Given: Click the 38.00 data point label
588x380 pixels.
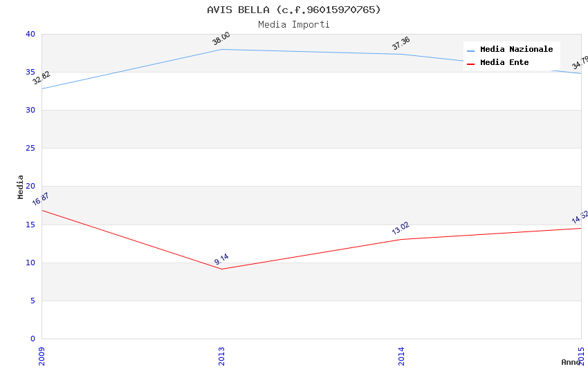Looking at the screenshot, I should pos(221,39).
